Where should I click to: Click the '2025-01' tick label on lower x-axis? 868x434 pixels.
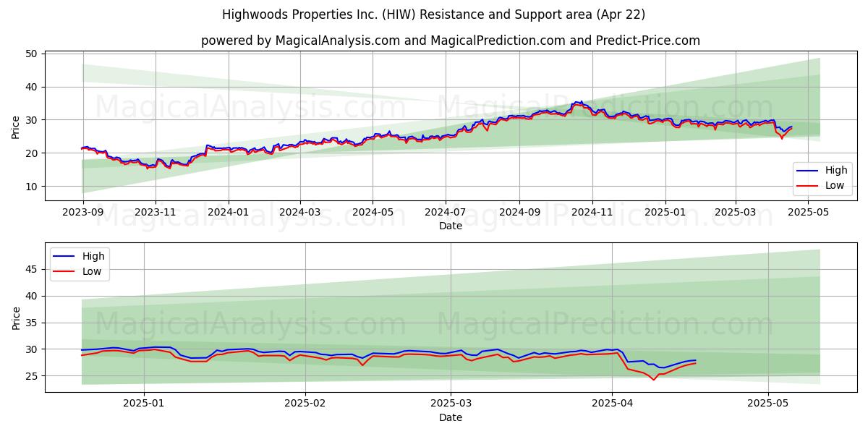click(x=144, y=404)
